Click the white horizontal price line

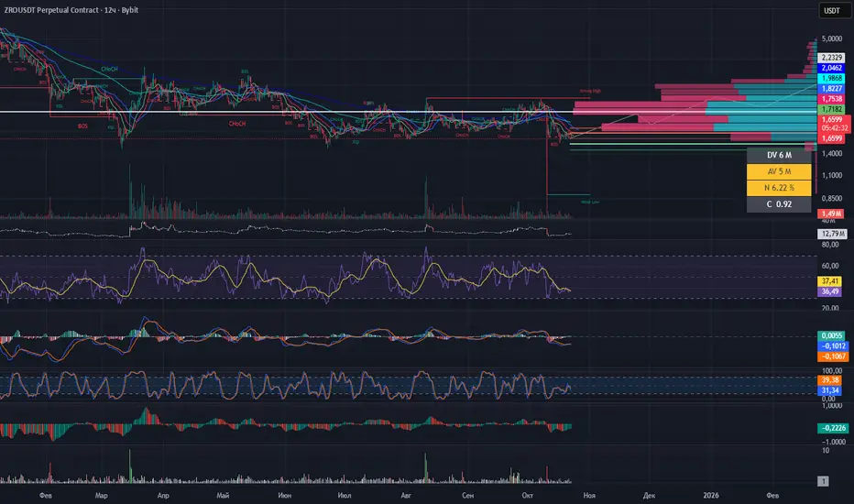(409, 112)
